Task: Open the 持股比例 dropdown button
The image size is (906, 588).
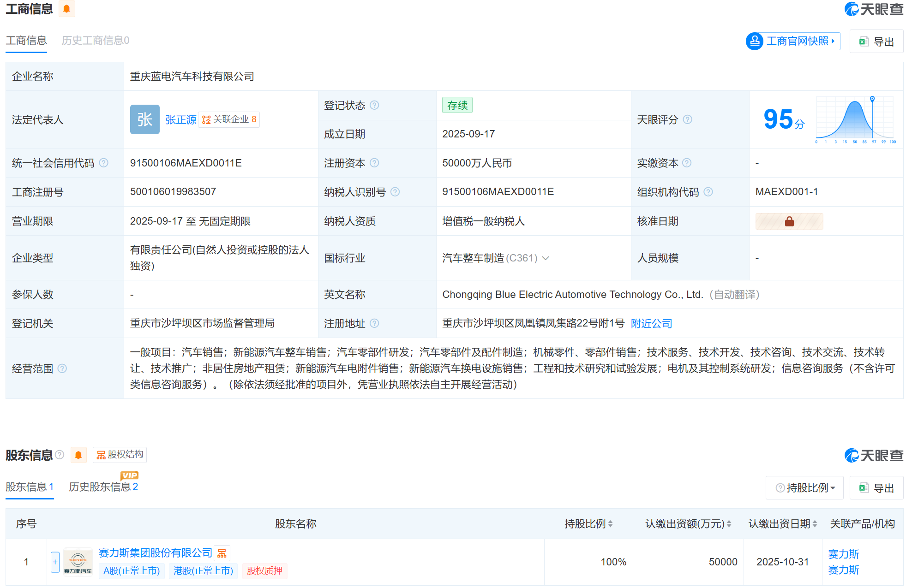Action: click(x=804, y=487)
